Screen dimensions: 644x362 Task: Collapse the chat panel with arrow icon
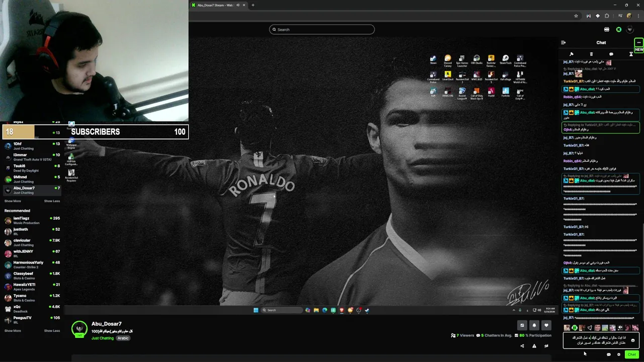pos(563,43)
